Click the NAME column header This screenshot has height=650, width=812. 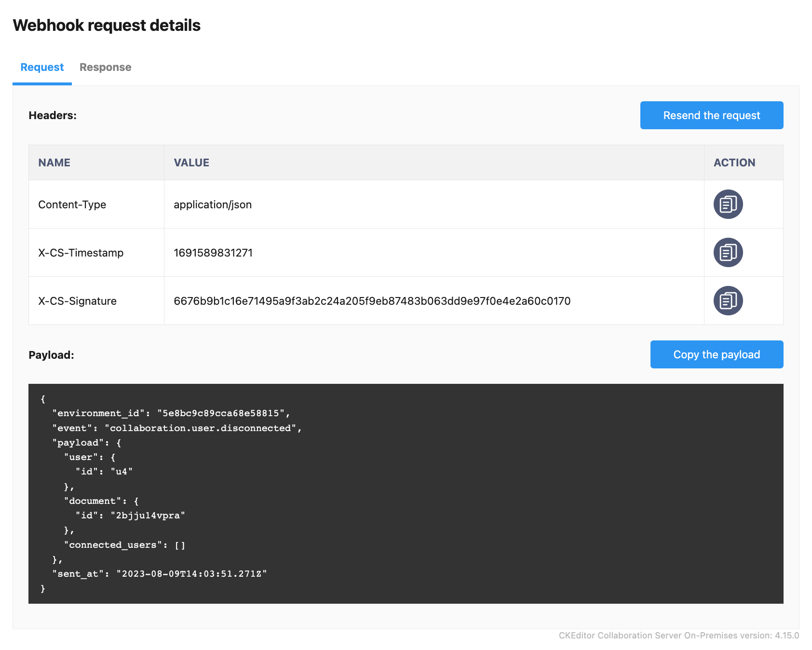tap(96, 162)
